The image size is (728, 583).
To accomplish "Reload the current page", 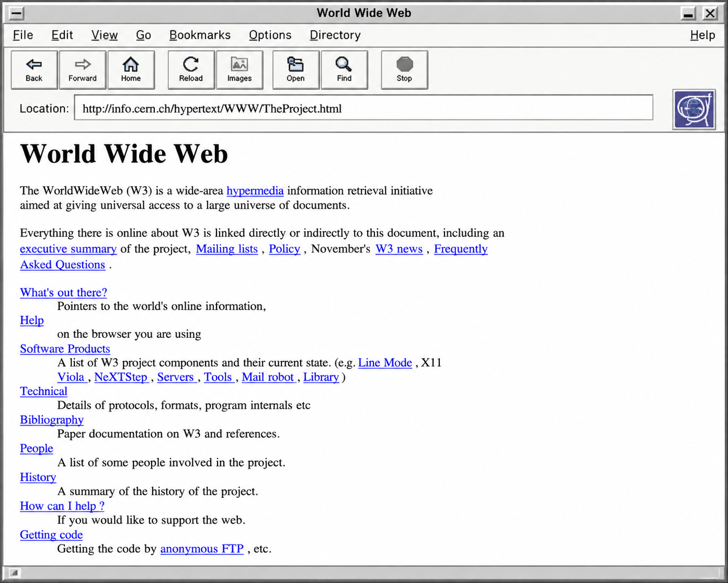I will point(191,70).
